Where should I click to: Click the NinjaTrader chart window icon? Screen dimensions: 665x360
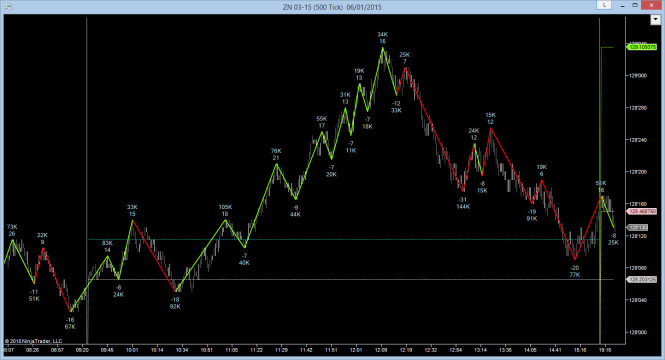(7, 6)
